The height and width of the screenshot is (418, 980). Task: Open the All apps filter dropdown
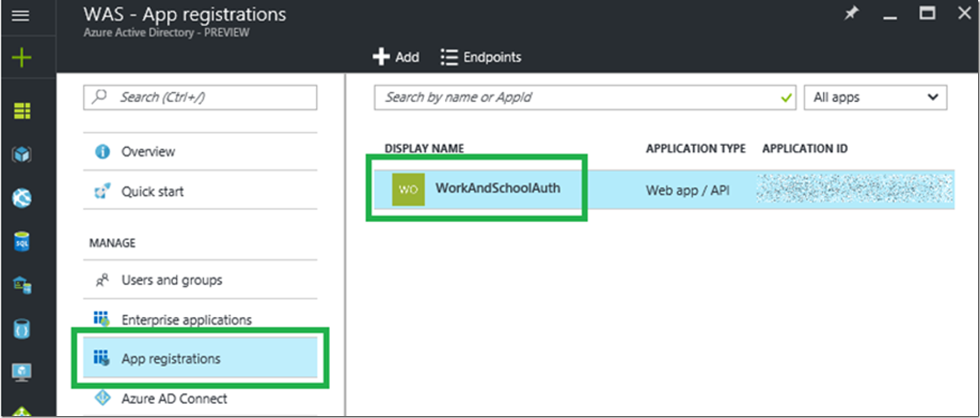coord(875,97)
